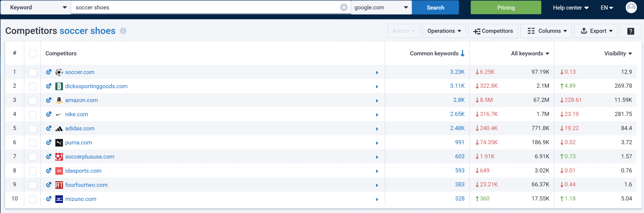
Task: Click the puma.com favicon
Action: point(59,143)
